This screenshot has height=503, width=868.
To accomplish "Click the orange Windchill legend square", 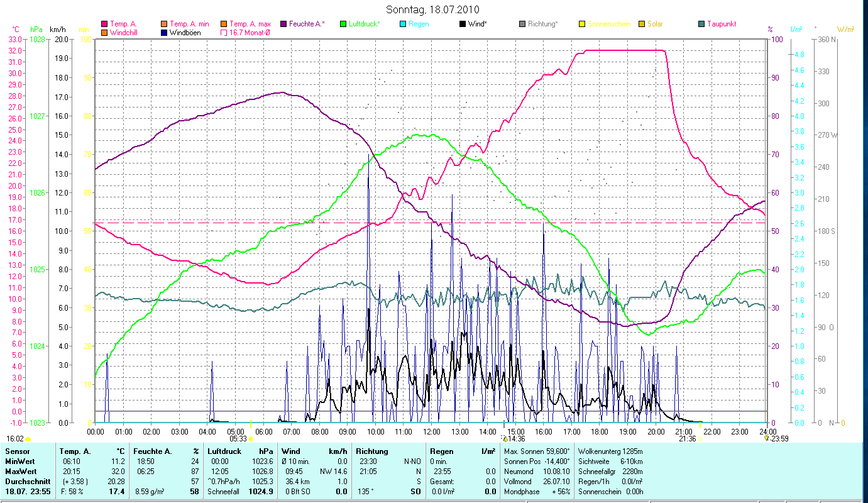I will coord(104,33).
